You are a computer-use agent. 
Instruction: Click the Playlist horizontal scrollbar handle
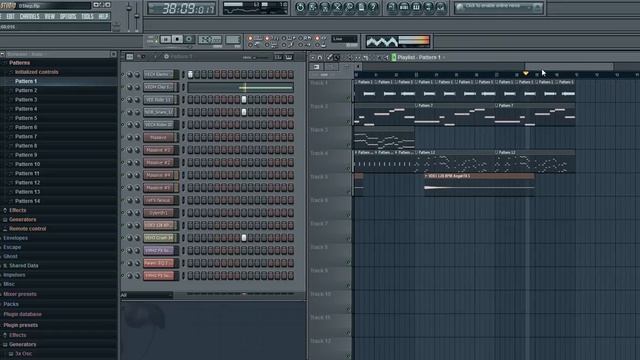click(569, 67)
